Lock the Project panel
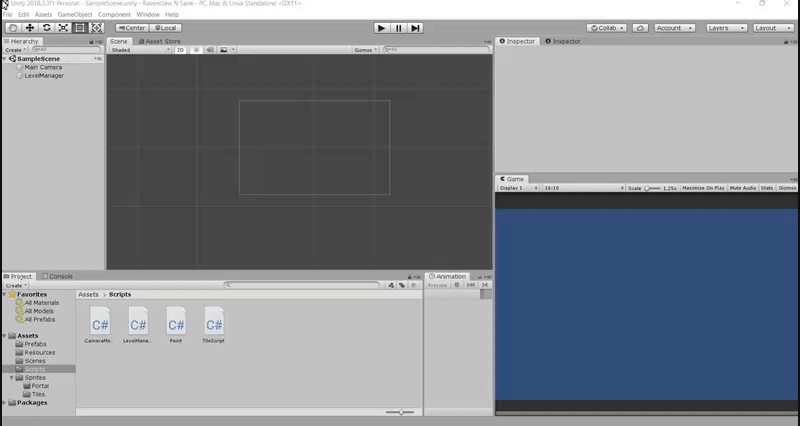Viewport: 800px width, 426px height. [410, 277]
